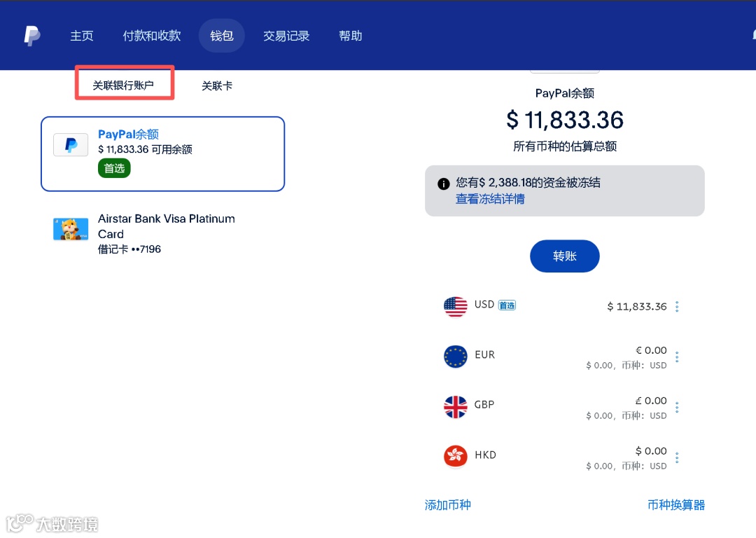Click the USD 首选 primary currency badge
The width and height of the screenshot is (756, 538).
pyautogui.click(x=507, y=305)
